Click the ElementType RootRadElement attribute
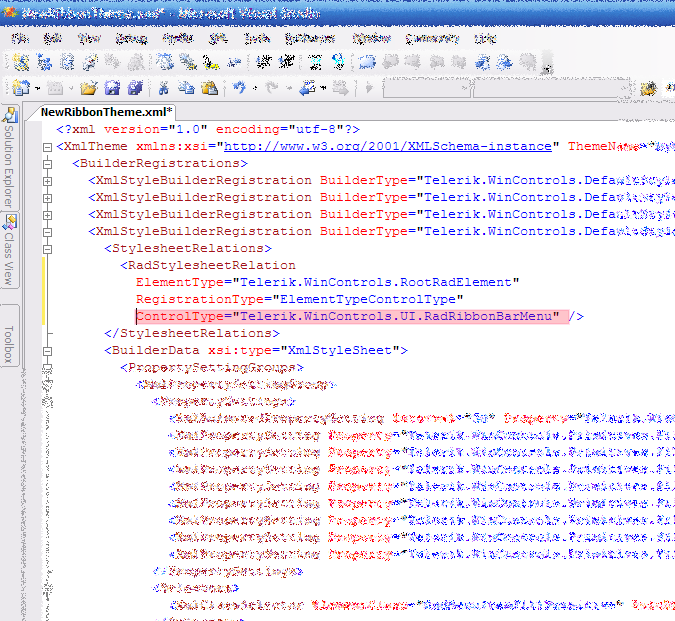The height and width of the screenshot is (621, 675). point(328,282)
